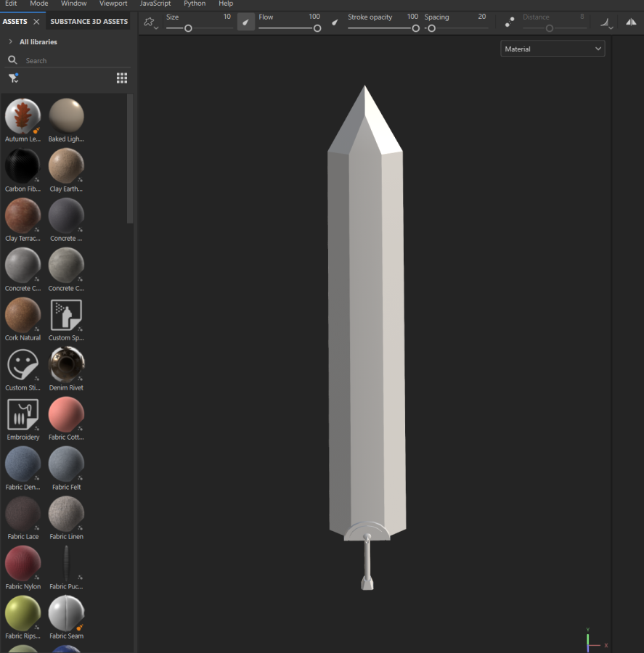Close the ASSETS panel tab
Viewport: 644px width, 653px height.
pyautogui.click(x=36, y=22)
